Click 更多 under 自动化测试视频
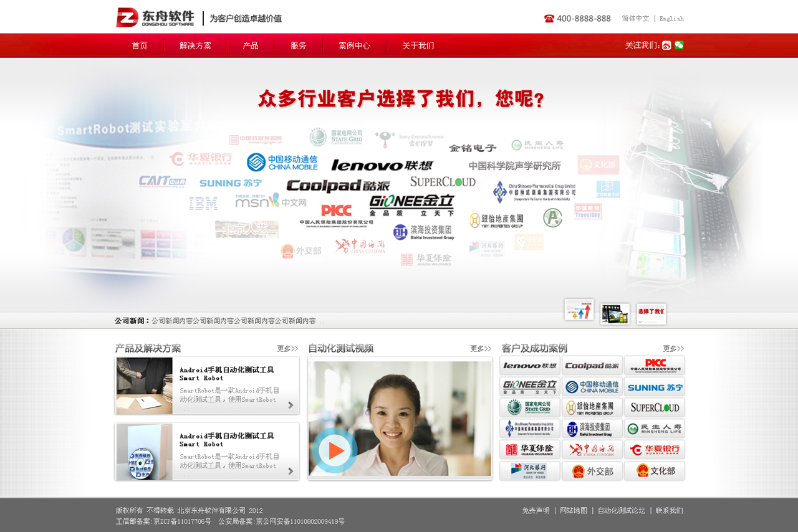Image resolution: width=798 pixels, height=532 pixels. click(x=481, y=349)
